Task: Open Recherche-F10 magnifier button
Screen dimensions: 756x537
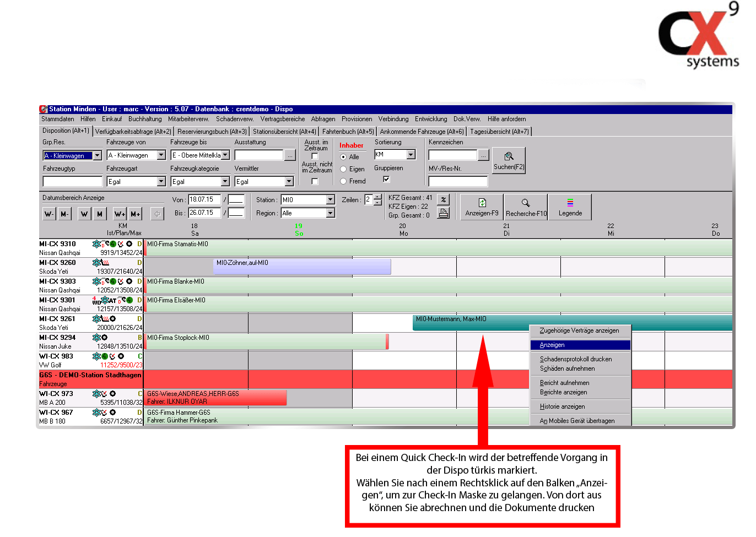Action: coord(526,207)
